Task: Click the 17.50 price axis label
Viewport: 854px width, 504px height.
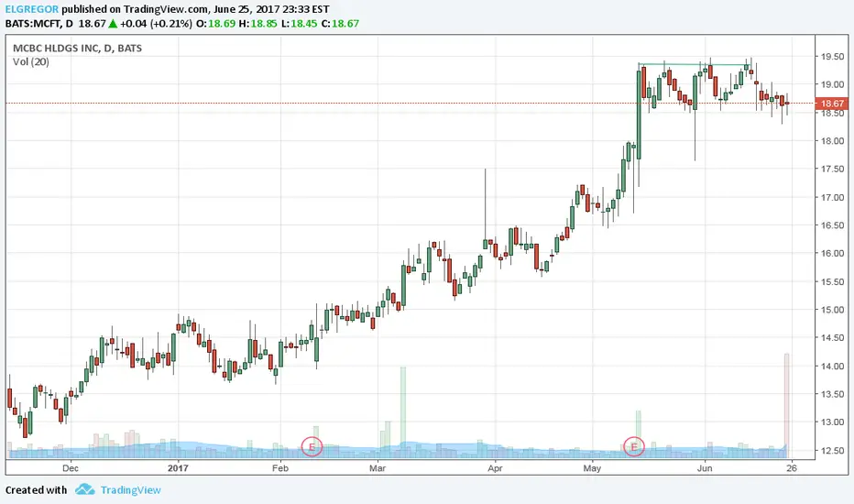Action: point(832,169)
